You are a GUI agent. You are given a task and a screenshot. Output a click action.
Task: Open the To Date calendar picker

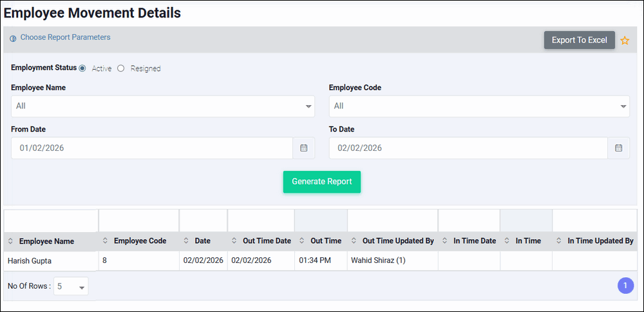tap(618, 148)
